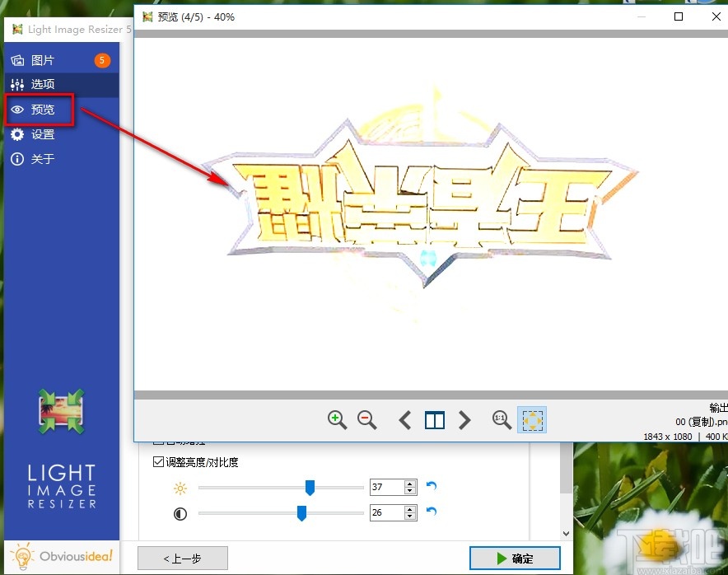
Task: Reset contrast with the blue undo arrow
Action: coord(432,512)
